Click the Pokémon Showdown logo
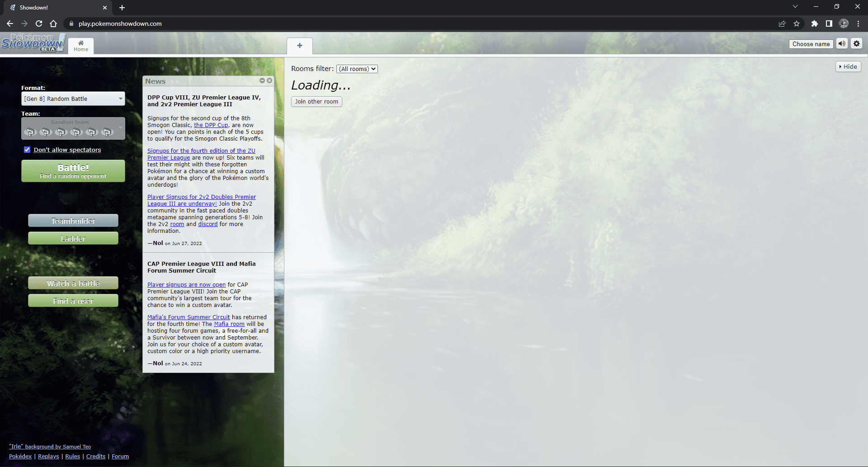Image resolution: width=868 pixels, height=467 pixels. (33, 43)
